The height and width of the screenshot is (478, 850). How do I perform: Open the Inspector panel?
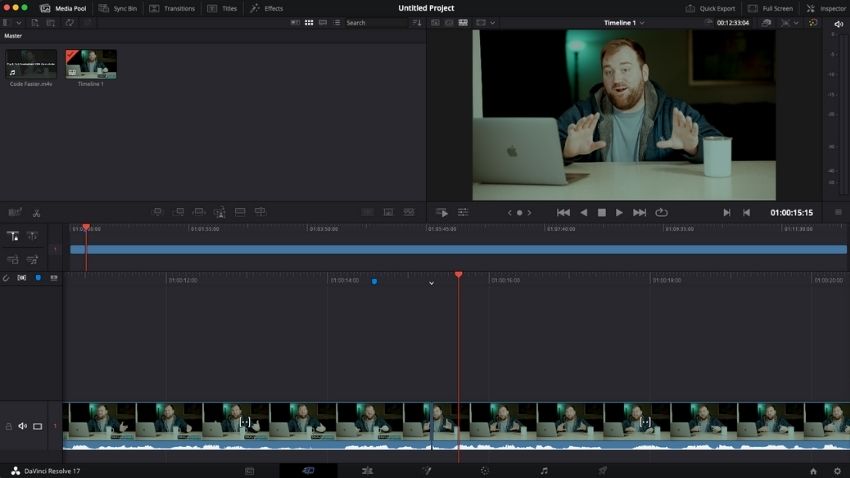[x=826, y=8]
